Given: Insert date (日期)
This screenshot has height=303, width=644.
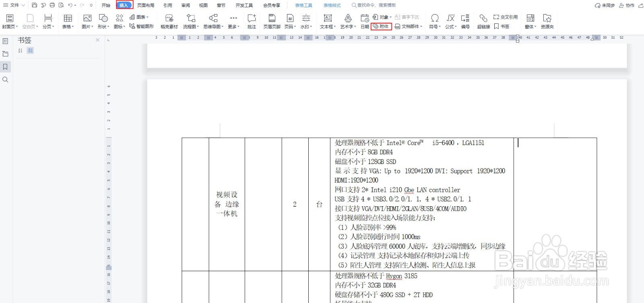Looking at the screenshot, I should coord(365,21).
